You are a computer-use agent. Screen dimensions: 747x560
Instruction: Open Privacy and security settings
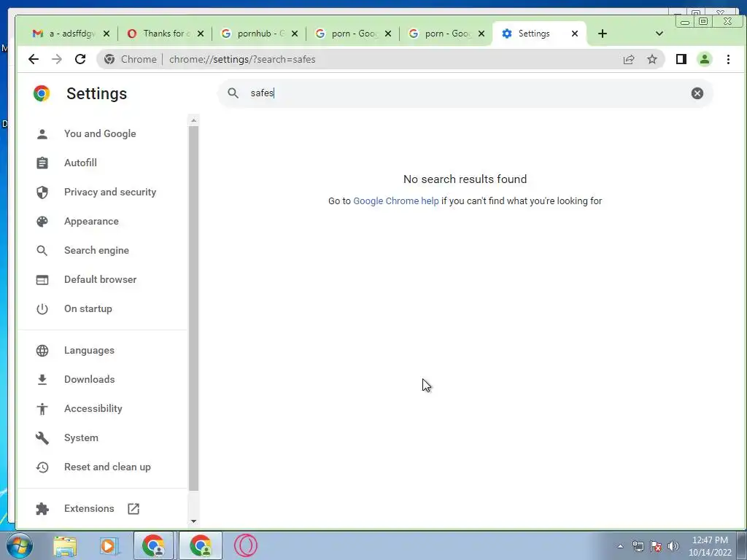[x=110, y=192]
